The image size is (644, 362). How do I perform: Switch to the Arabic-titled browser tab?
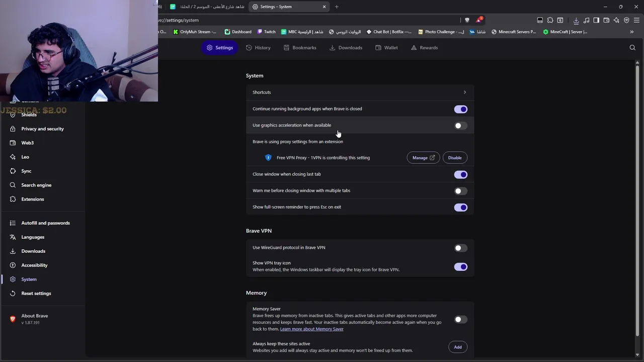[x=207, y=7]
